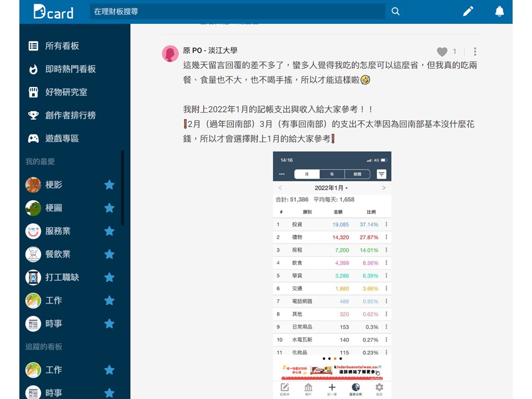The width and height of the screenshot is (532, 399).
Task: Like the post with the heart button
Action: click(x=442, y=51)
